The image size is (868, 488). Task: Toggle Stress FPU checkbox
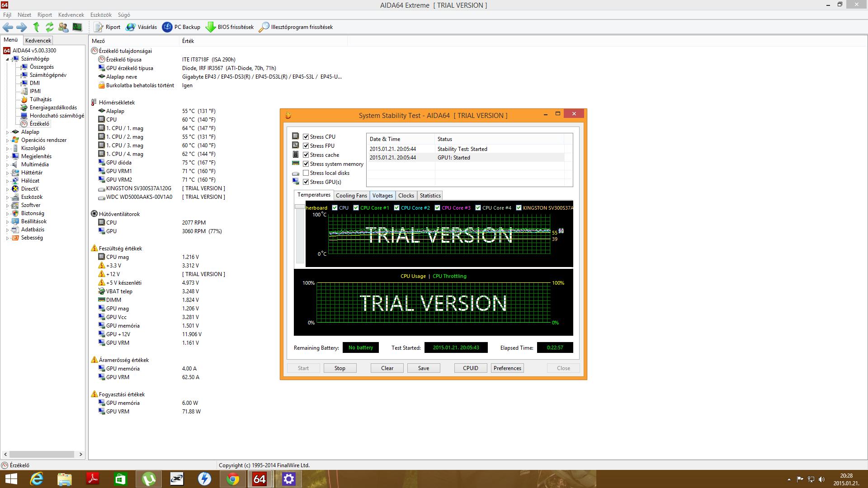306,146
